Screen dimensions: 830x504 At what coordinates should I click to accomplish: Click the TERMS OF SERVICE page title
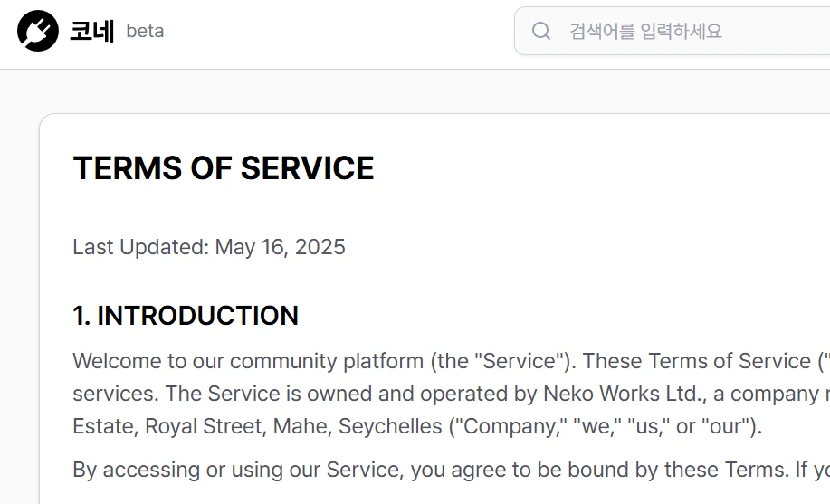(x=224, y=167)
